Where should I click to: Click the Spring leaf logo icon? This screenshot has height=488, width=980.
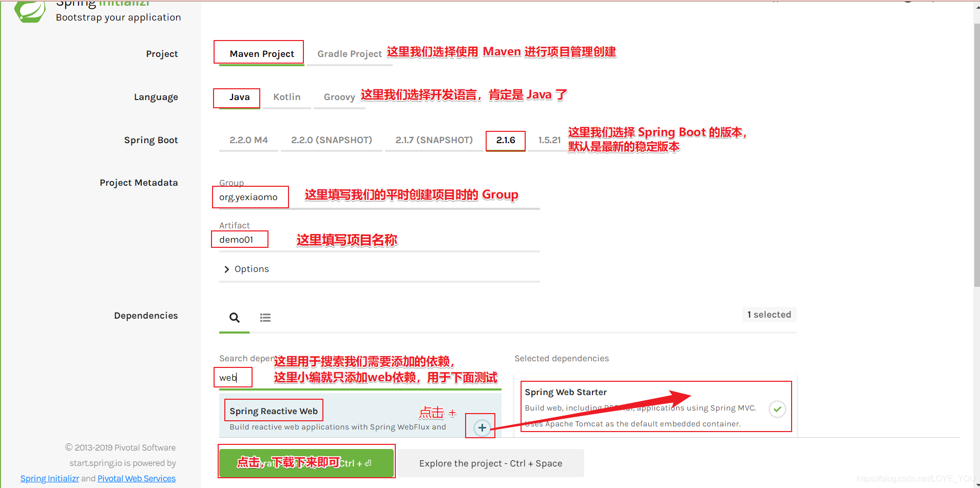pos(30,10)
